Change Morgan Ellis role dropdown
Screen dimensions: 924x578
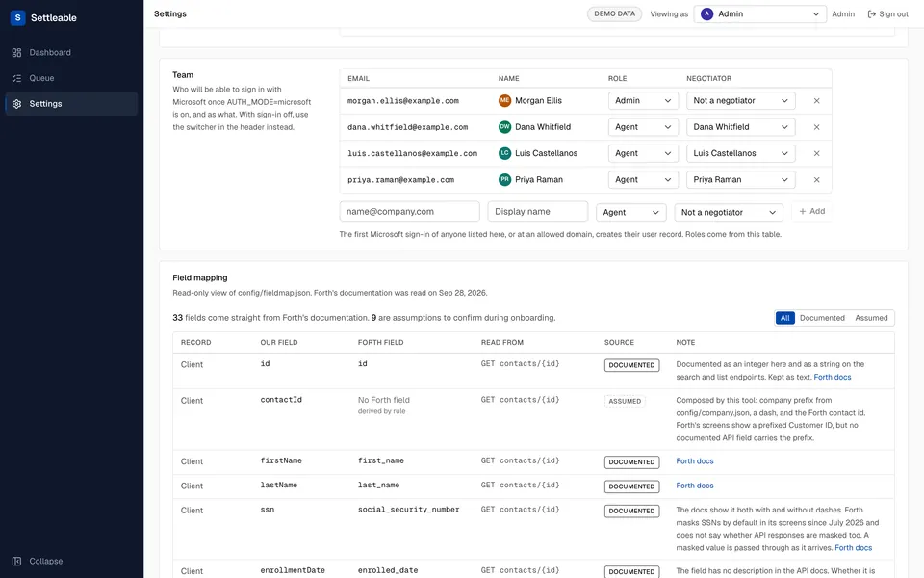coord(643,101)
